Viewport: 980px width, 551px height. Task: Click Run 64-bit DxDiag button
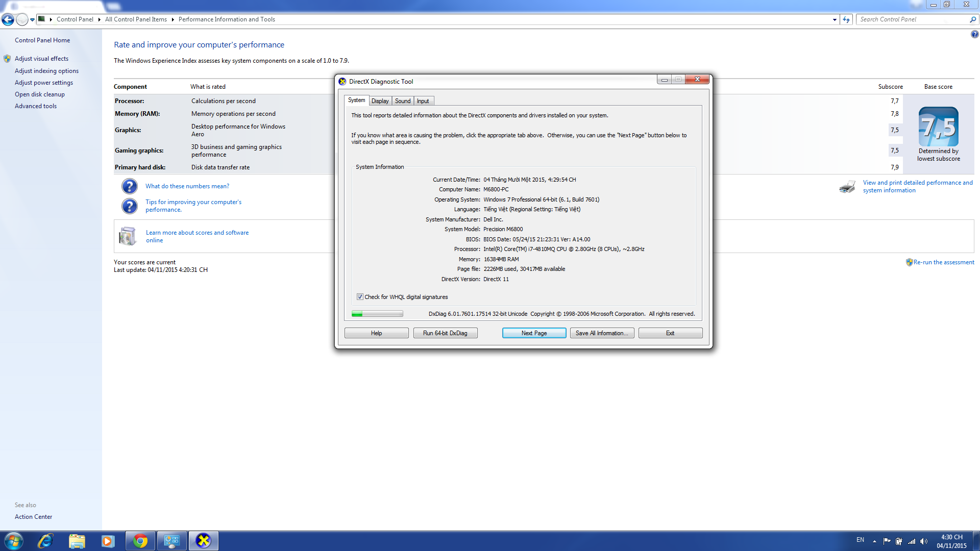pyautogui.click(x=445, y=333)
